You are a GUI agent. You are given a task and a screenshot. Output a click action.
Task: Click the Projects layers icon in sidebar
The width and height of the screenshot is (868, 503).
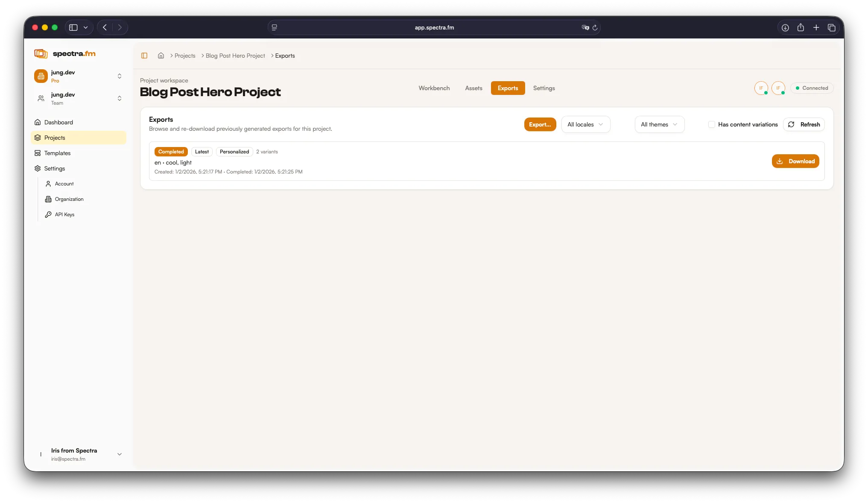coord(38,138)
